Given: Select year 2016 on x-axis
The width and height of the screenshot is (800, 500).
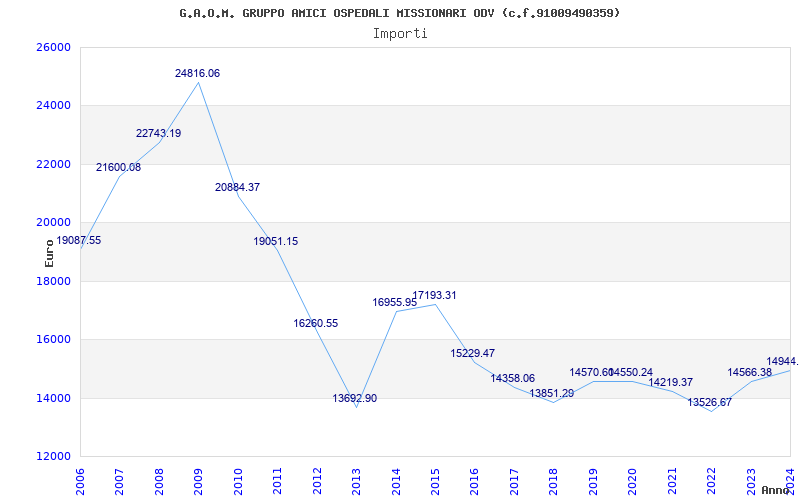Looking at the screenshot, I should coord(474,481).
